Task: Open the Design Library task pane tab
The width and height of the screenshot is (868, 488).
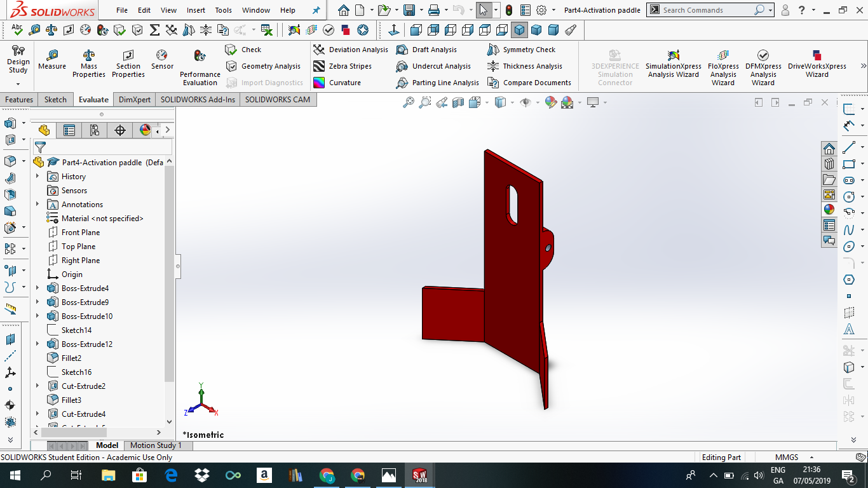Action: 829,164
